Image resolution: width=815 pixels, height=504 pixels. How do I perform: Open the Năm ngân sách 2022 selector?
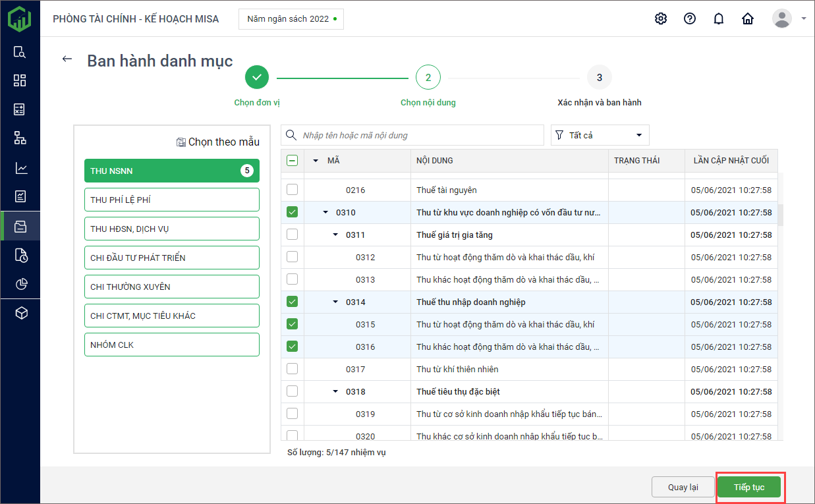point(291,19)
